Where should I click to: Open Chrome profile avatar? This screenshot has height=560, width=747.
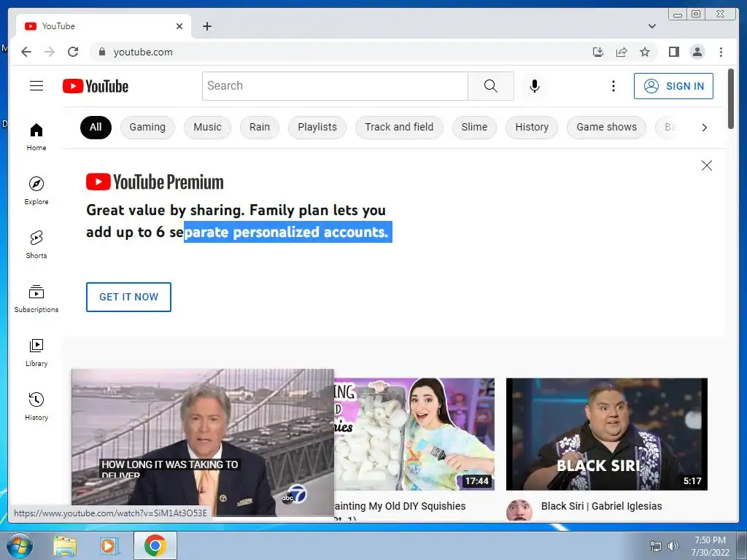[697, 52]
